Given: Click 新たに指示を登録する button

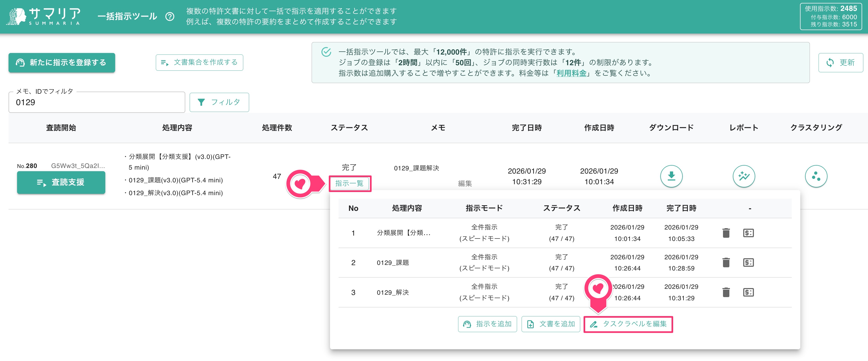Looking at the screenshot, I should coord(62,63).
